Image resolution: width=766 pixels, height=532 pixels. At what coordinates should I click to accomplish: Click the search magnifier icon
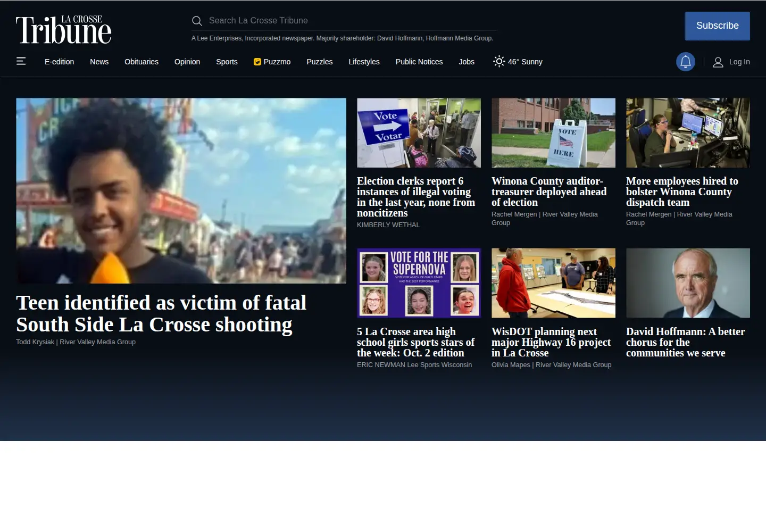(x=197, y=21)
